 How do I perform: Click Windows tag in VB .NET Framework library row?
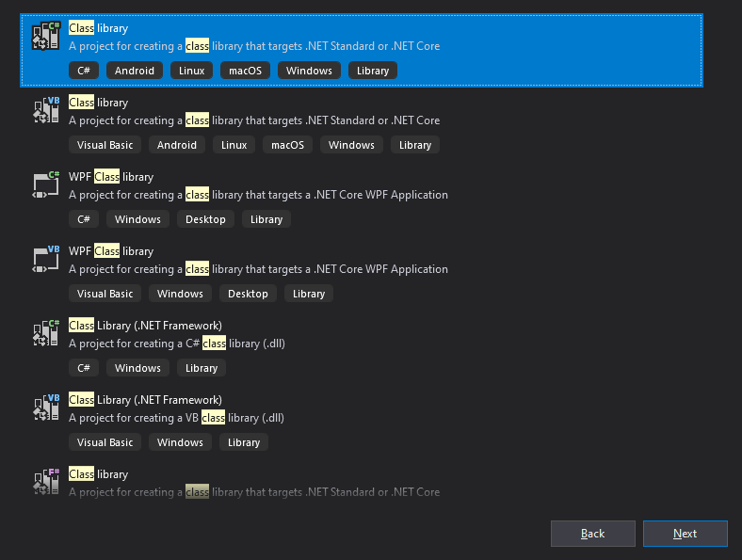(180, 441)
